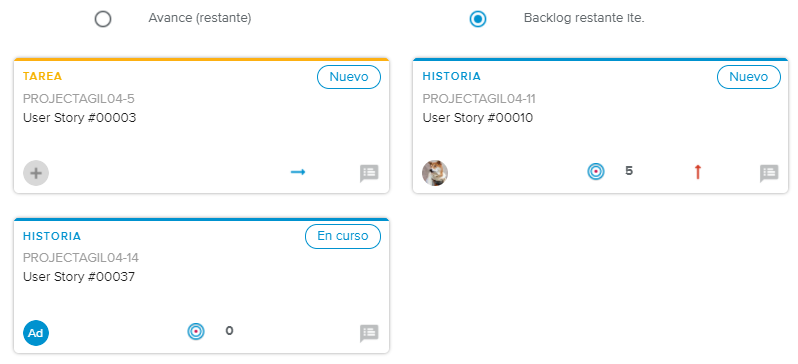Click the Ad avatar on PROJECTAGIL04-14 card
The width and height of the screenshot is (798, 364).
click(x=36, y=333)
